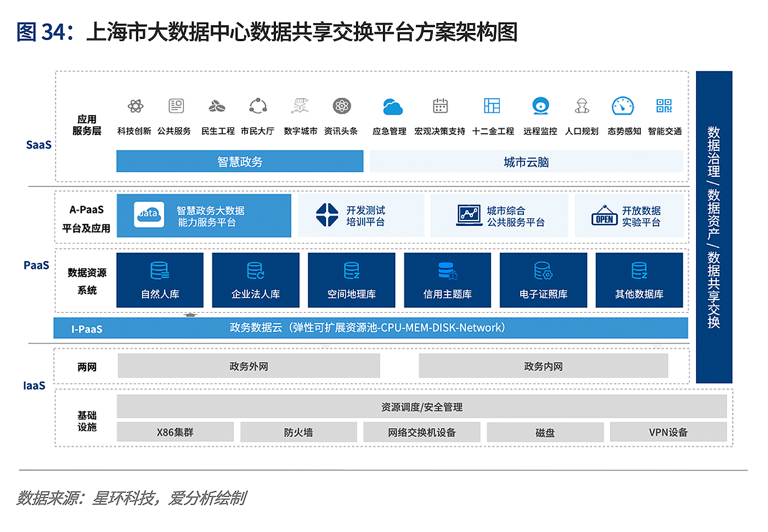Click the 其他数据库 database icon
Image resolution: width=768 pixels, height=532 pixels.
tap(640, 271)
